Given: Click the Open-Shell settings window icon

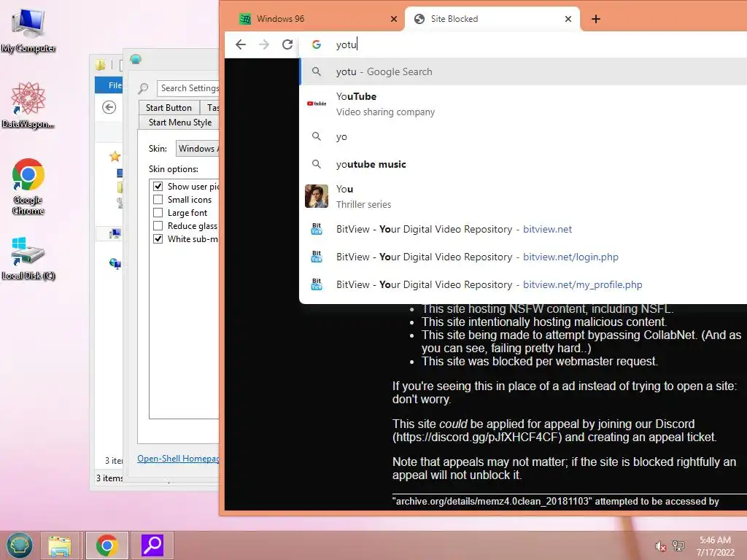Looking at the screenshot, I should pyautogui.click(x=136, y=59).
